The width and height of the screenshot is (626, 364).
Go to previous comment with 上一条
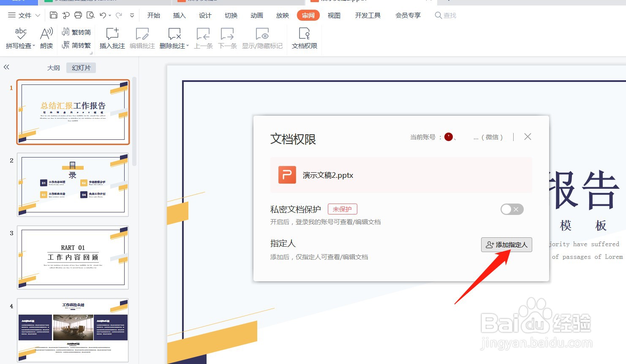(x=204, y=38)
